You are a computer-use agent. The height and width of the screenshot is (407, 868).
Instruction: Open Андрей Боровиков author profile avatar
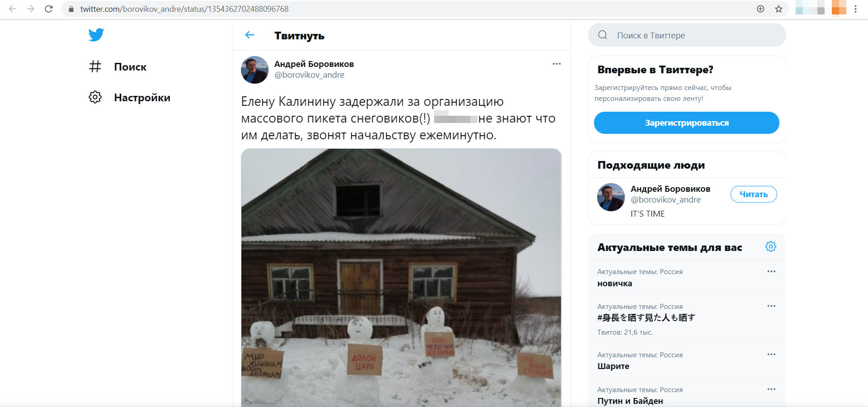[x=255, y=70]
